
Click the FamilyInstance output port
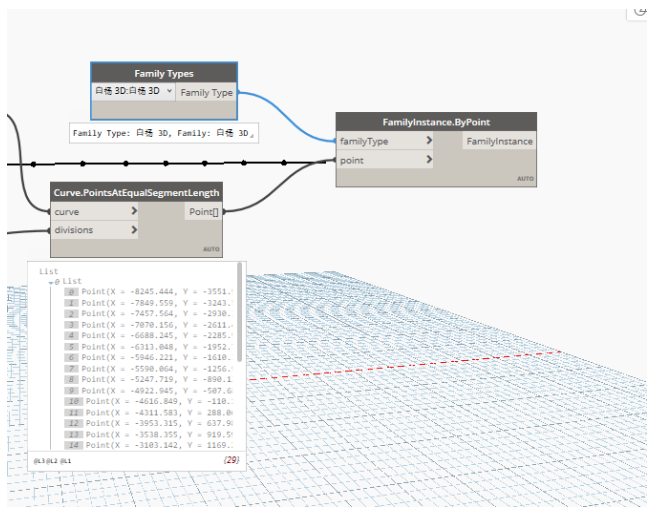(499, 141)
